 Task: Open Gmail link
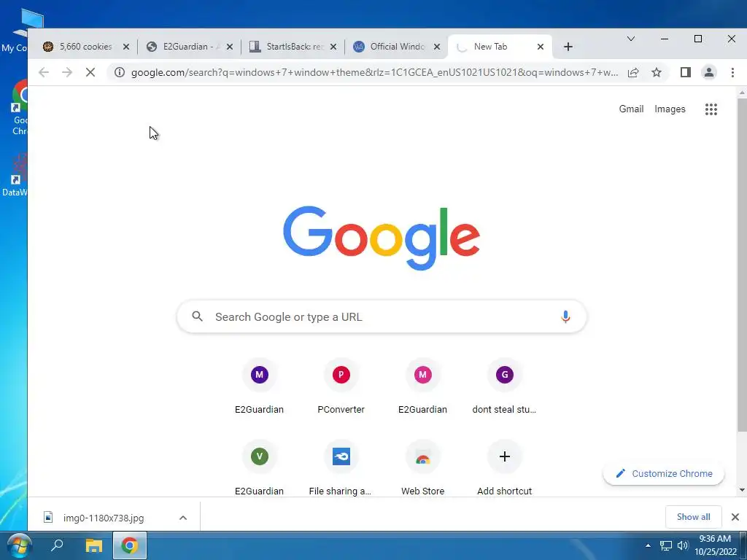631,109
